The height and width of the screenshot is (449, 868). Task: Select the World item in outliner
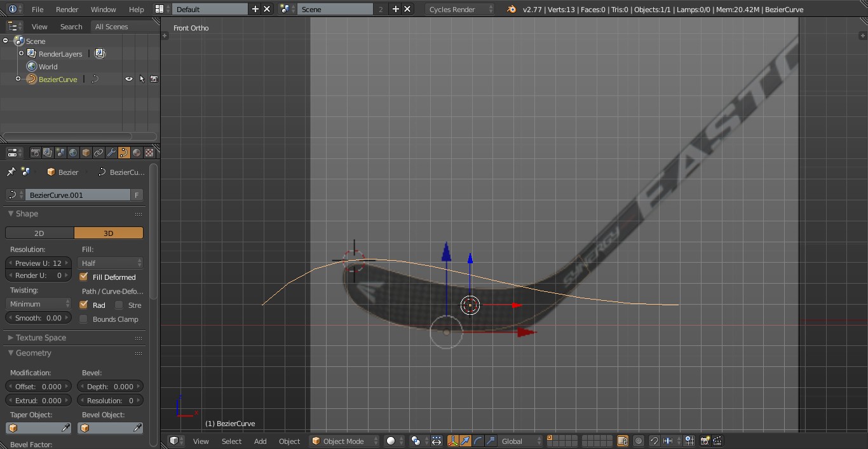tap(48, 66)
